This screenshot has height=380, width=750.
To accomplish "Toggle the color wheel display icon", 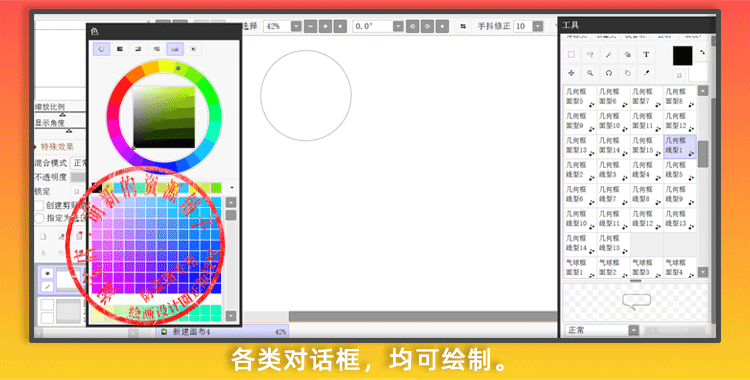I will click(101, 49).
